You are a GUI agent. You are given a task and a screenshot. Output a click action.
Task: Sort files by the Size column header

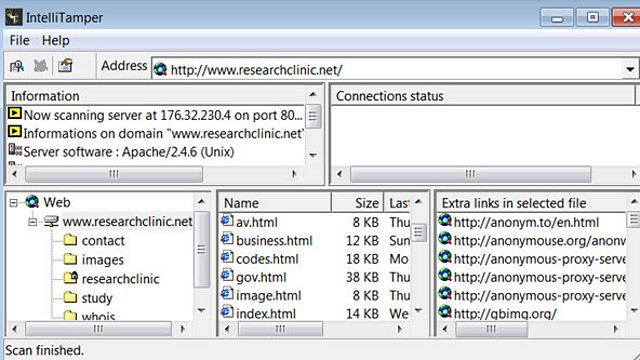358,203
